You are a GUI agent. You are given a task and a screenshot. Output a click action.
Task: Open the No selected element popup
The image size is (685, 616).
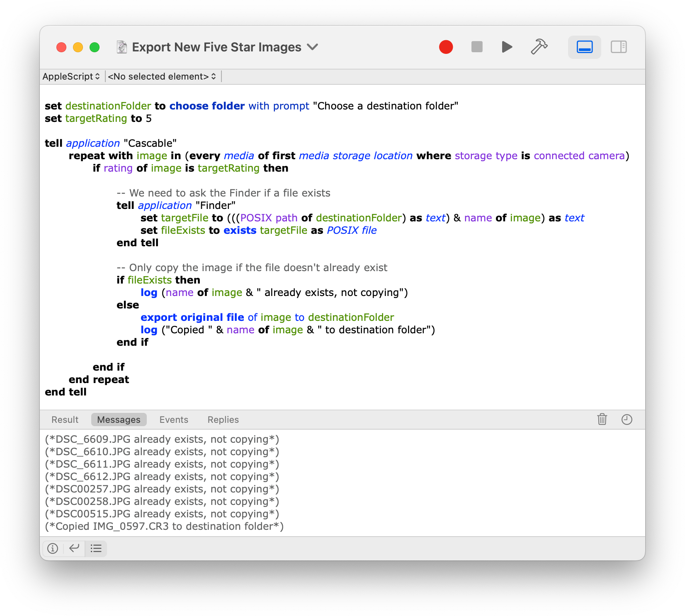click(x=162, y=76)
